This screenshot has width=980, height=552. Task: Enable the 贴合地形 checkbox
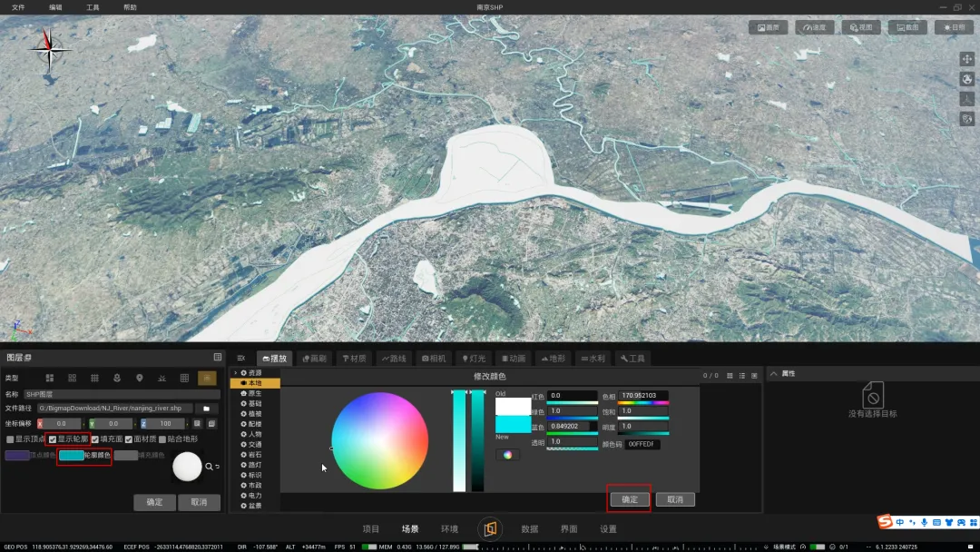[x=162, y=439]
